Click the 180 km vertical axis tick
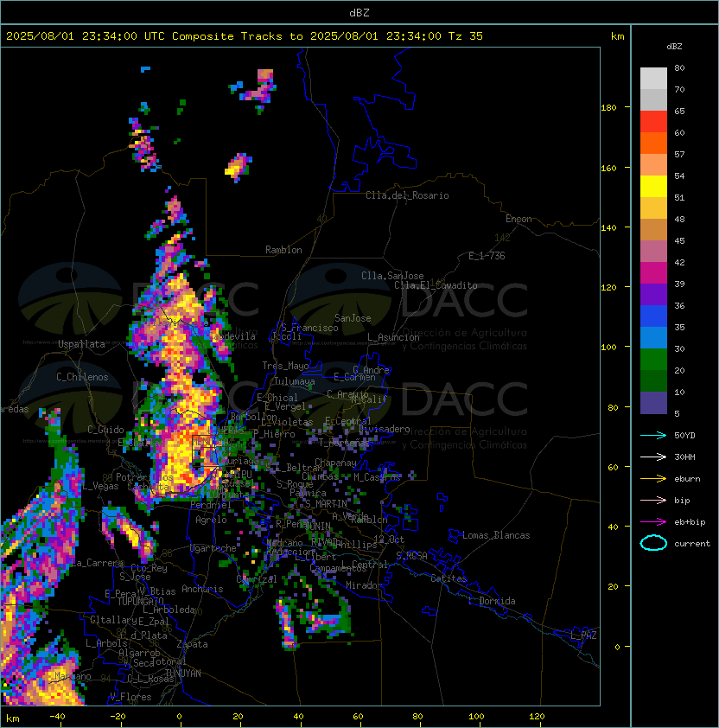 (x=608, y=108)
